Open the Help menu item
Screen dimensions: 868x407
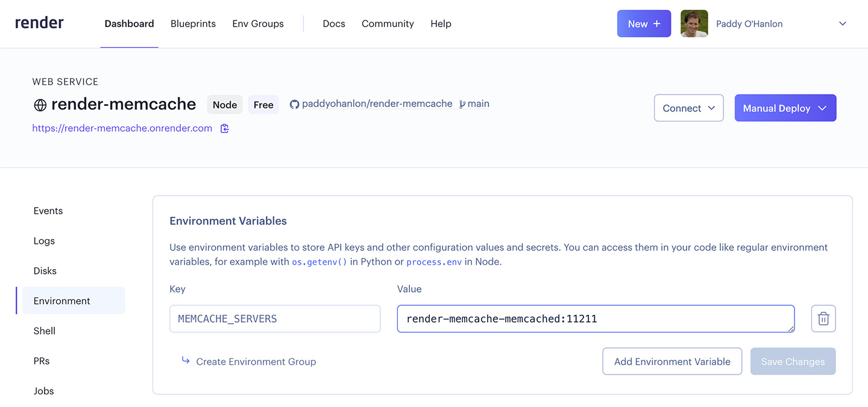tap(441, 23)
